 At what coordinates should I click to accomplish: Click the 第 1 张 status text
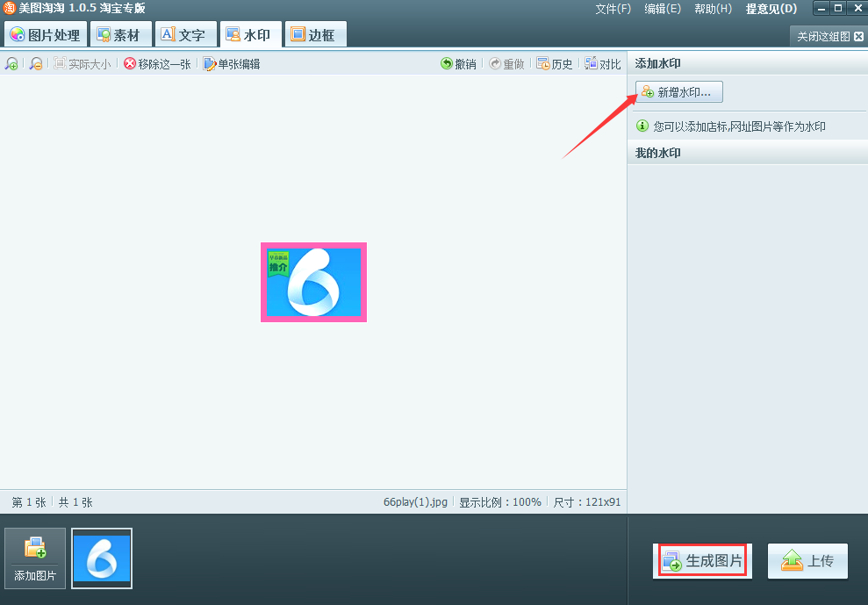pyautogui.click(x=29, y=502)
